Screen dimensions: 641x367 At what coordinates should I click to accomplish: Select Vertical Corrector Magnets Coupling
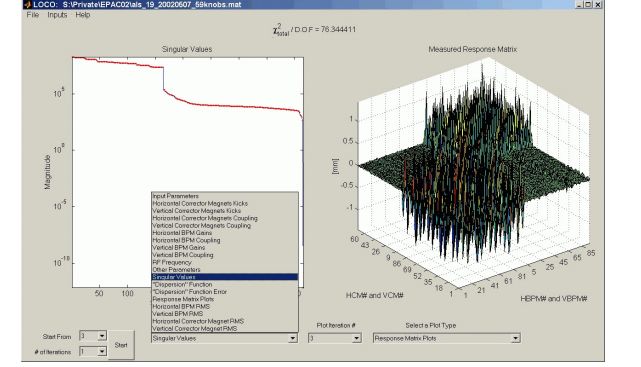[224, 226]
